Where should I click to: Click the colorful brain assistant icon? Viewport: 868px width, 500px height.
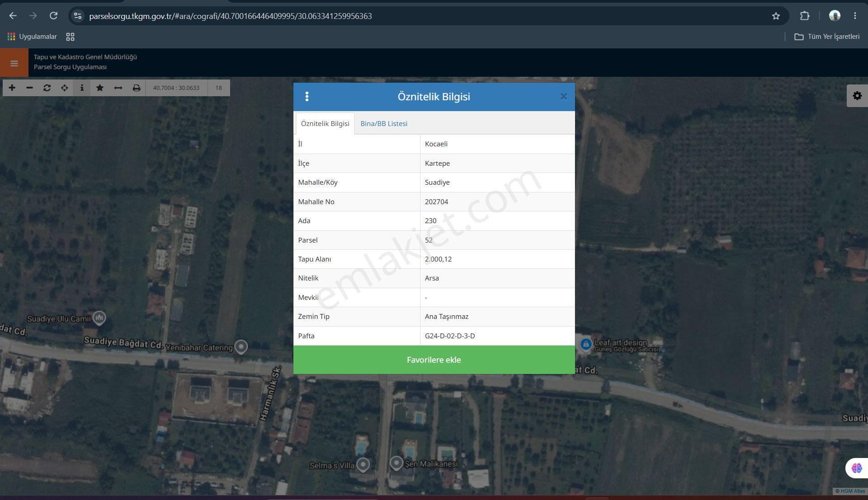[857, 468]
